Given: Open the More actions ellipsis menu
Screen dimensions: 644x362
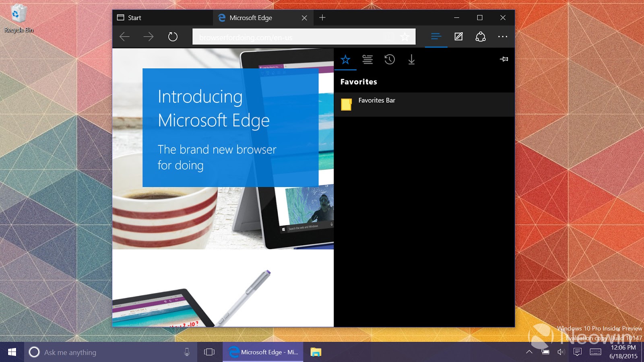Looking at the screenshot, I should click(503, 37).
